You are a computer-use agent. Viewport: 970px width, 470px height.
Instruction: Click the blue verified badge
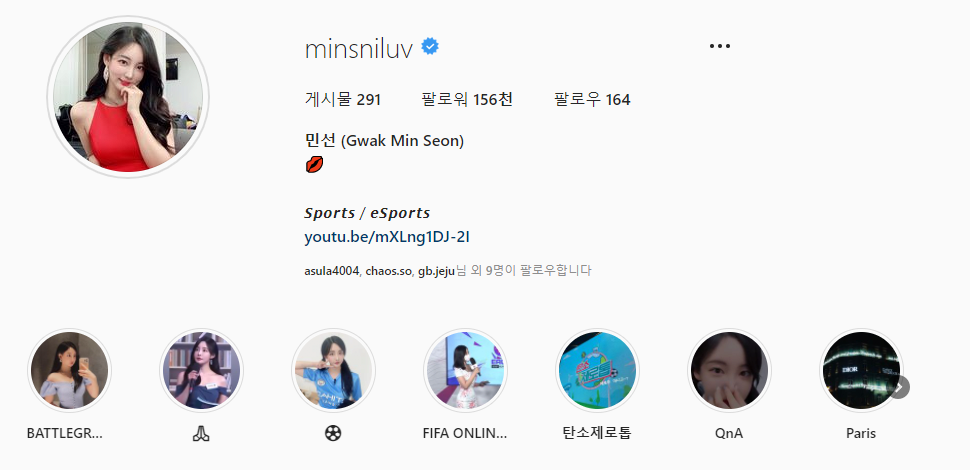430,46
